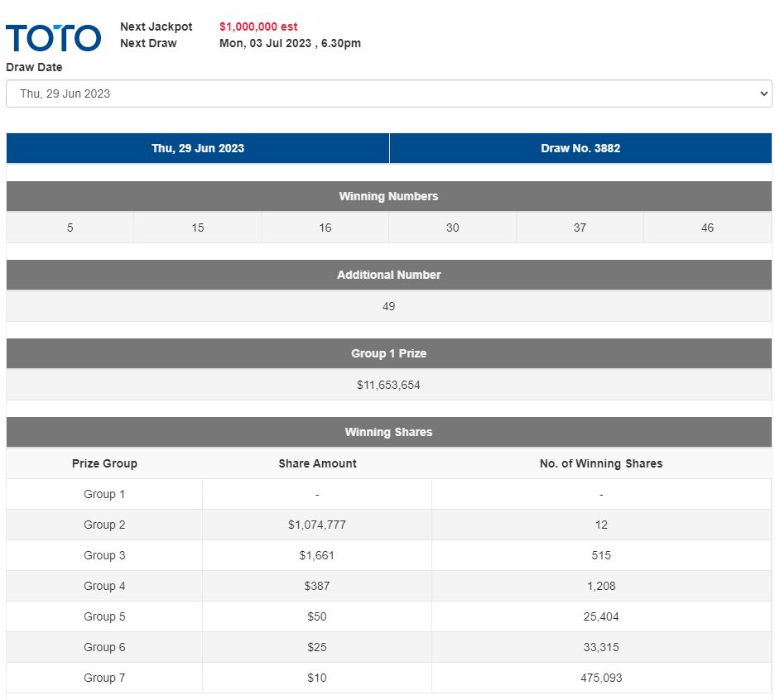Click 'Mon, 03 Jul 2023 , 6.30pm' text

[290, 43]
